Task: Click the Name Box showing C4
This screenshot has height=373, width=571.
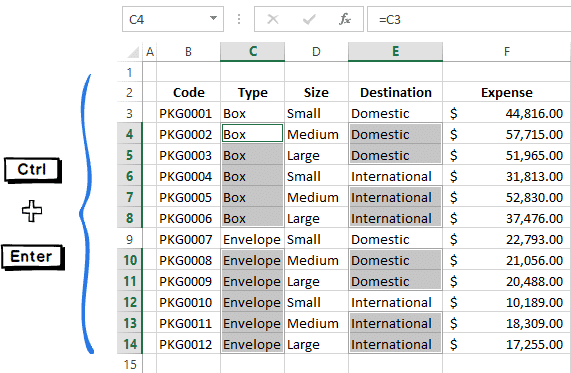Action: coord(173,19)
